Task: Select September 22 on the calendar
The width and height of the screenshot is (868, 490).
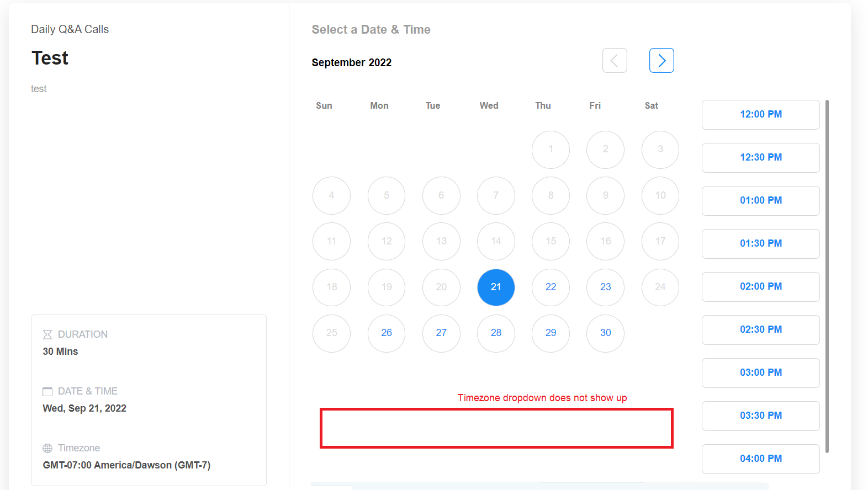Action: pyautogui.click(x=551, y=287)
